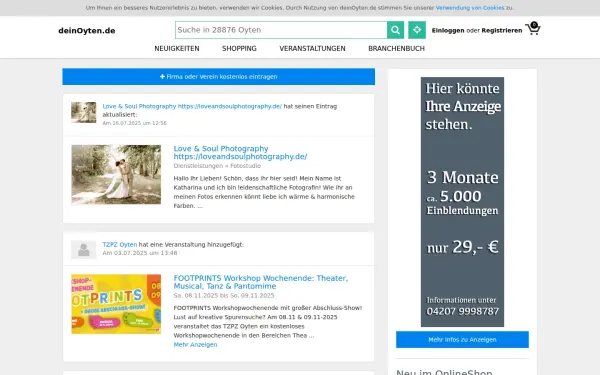Image resolution: width=600 pixels, height=375 pixels.
Task: Click the 'Suche in 28876 Oyten' search field
Action: 281,30
